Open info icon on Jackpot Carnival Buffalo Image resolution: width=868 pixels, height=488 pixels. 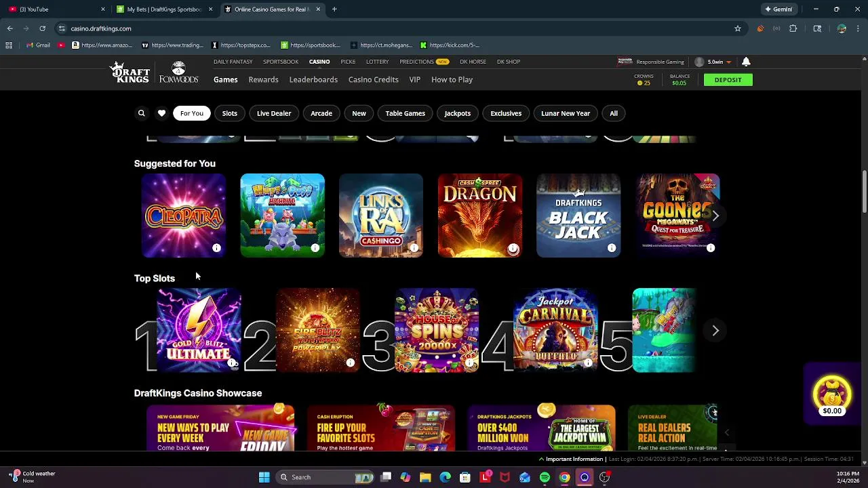pyautogui.click(x=588, y=363)
